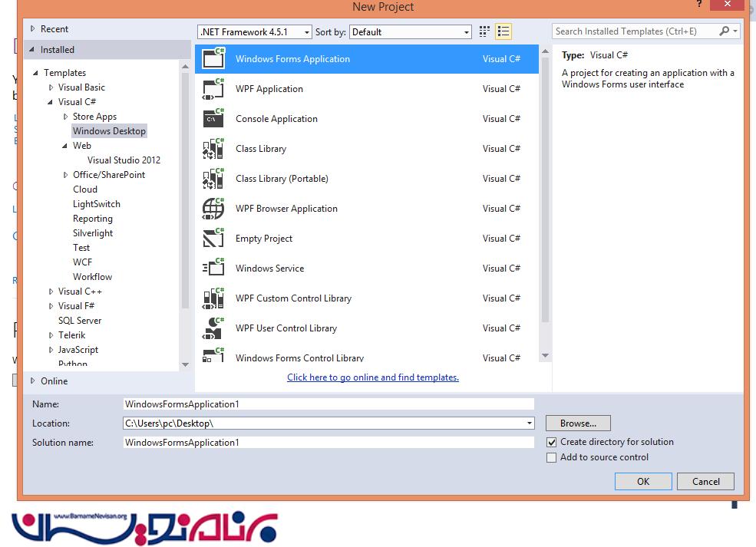Click the Search Installed Templates box
This screenshot has width=756, height=547.
634,31
